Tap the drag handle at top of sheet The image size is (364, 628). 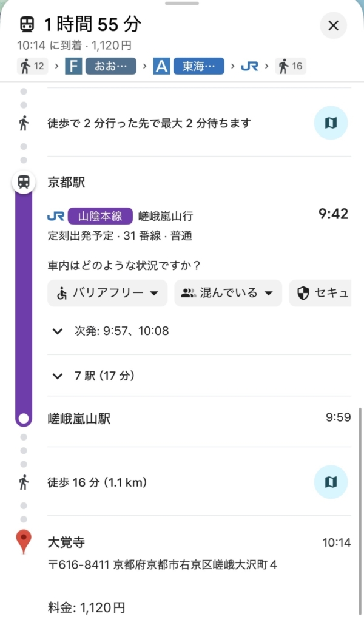pos(181,4)
